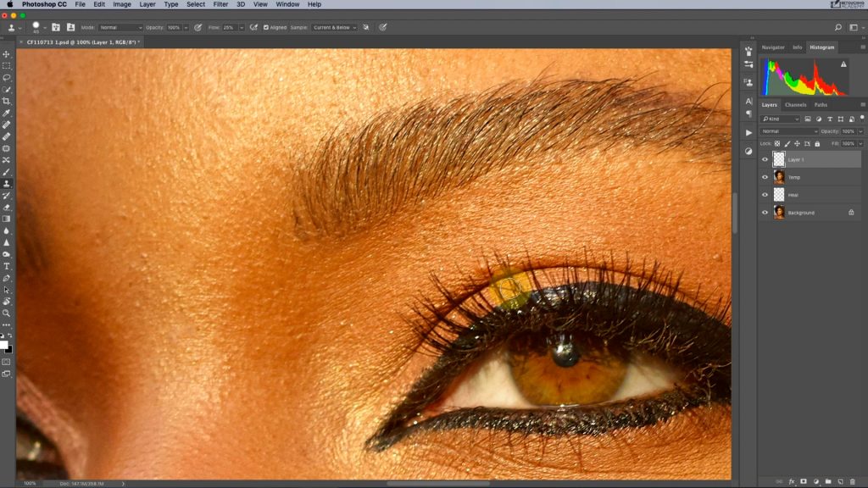
Task: Enable the Aligned option in the options bar
Action: (268, 26)
